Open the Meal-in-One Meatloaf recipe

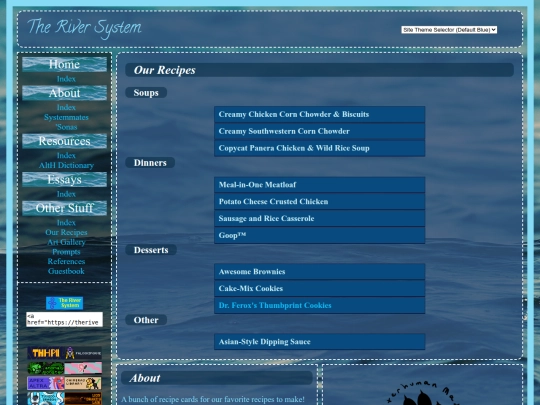[x=320, y=185]
